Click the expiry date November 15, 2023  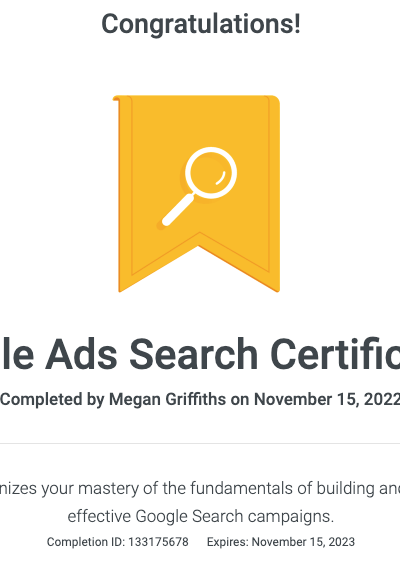click(x=303, y=542)
